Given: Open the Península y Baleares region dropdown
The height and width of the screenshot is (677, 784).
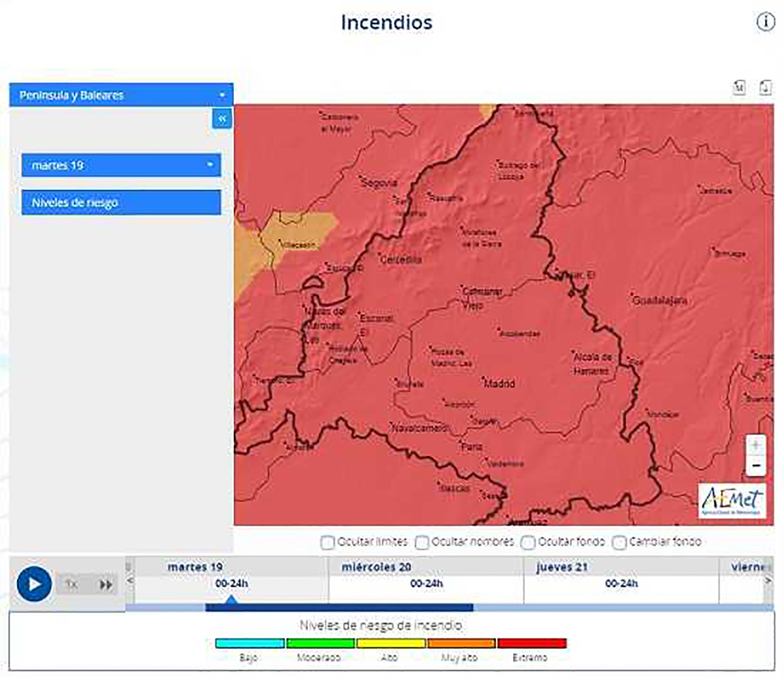Looking at the screenshot, I should pos(121,95).
